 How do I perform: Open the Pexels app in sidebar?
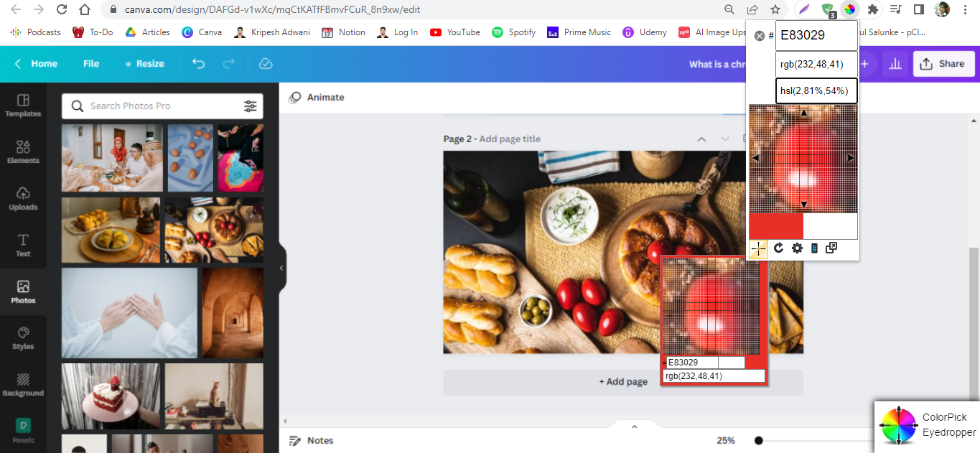pos(23,431)
